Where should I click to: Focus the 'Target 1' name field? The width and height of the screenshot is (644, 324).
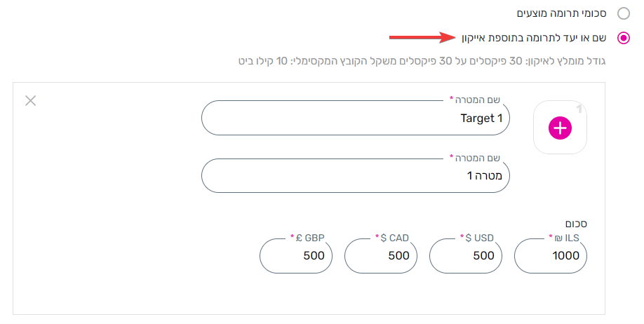coord(355,118)
